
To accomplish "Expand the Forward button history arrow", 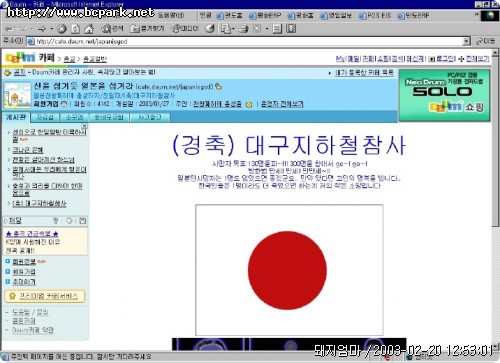I will pyautogui.click(x=52, y=29).
